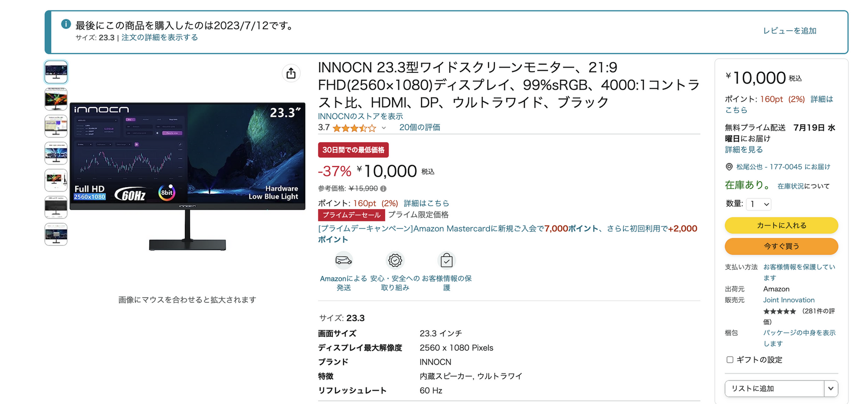
Task: Click 詳細を見る delivery link
Action: pos(744,150)
